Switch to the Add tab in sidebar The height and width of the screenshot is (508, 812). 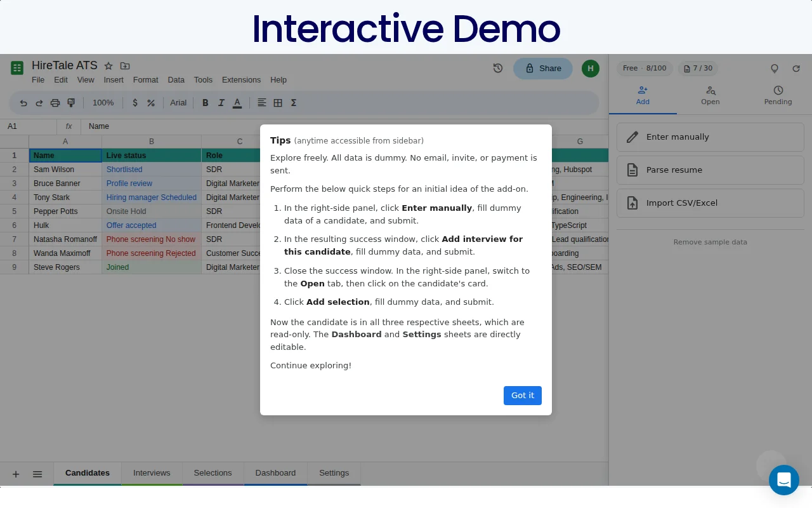(643, 96)
